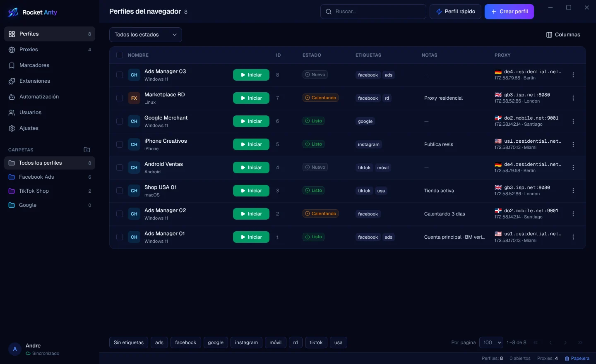Select the Ads Manager 02 row checkbox
Image resolution: width=596 pixels, height=364 pixels.
click(120, 214)
